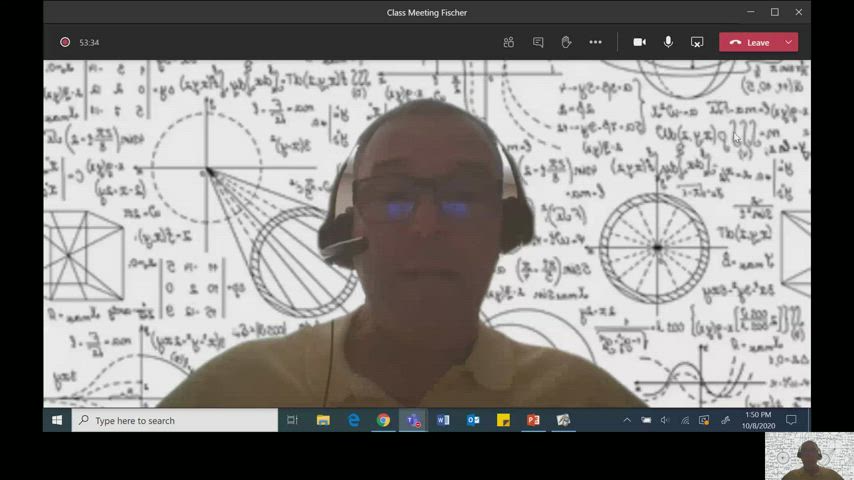Expand the Leave options arrow

tap(788, 42)
